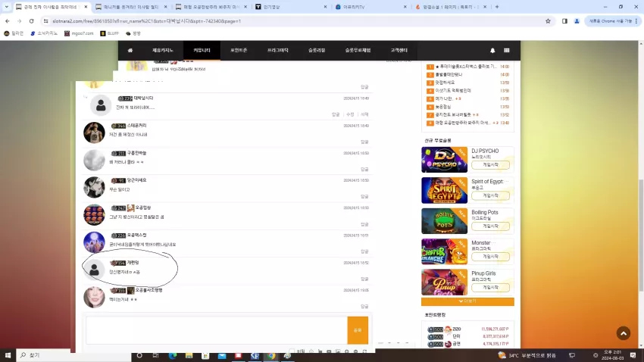
Task: Expand the Chrome tab search dropdown
Action: pos(7,7)
